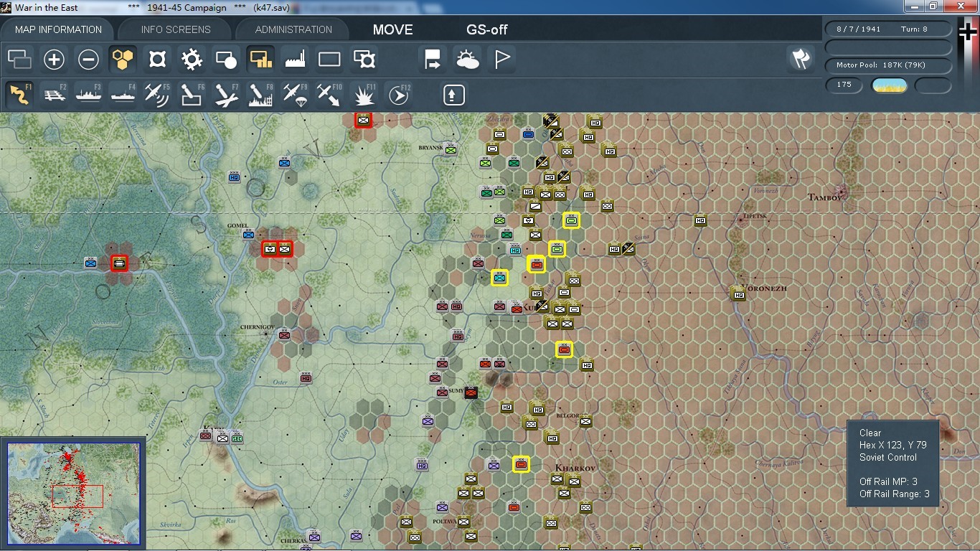Click the four-pointed unit symbol icon

157,60
